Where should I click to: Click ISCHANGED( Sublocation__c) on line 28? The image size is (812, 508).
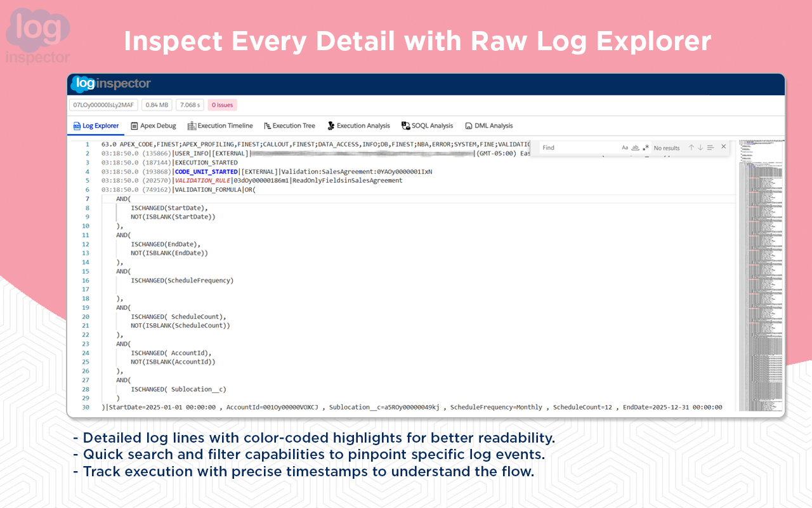pos(178,389)
